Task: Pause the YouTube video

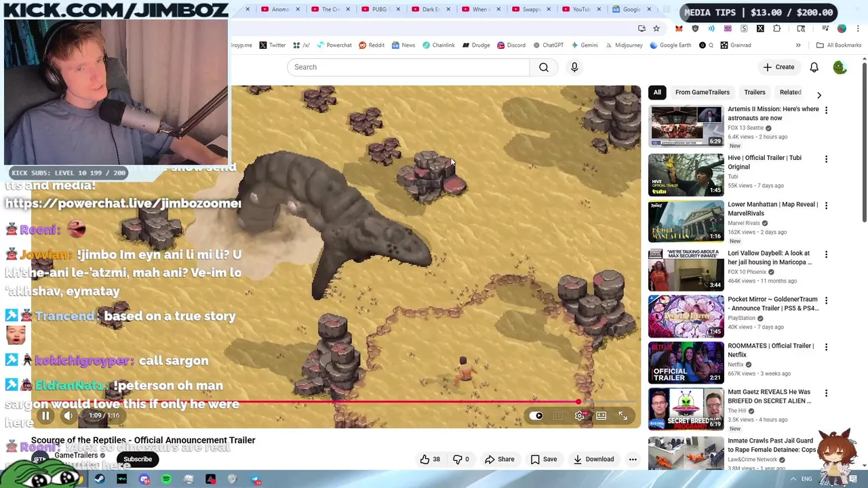Action: coord(45,415)
